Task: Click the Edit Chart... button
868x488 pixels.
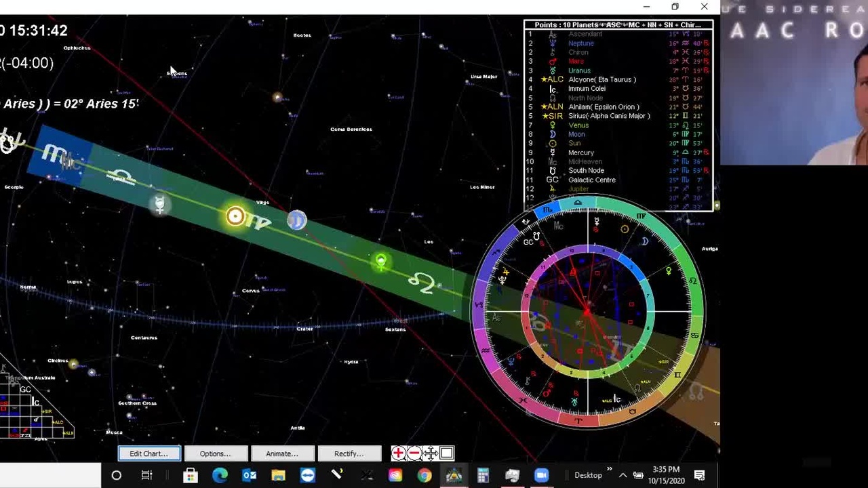Action: pyautogui.click(x=149, y=453)
